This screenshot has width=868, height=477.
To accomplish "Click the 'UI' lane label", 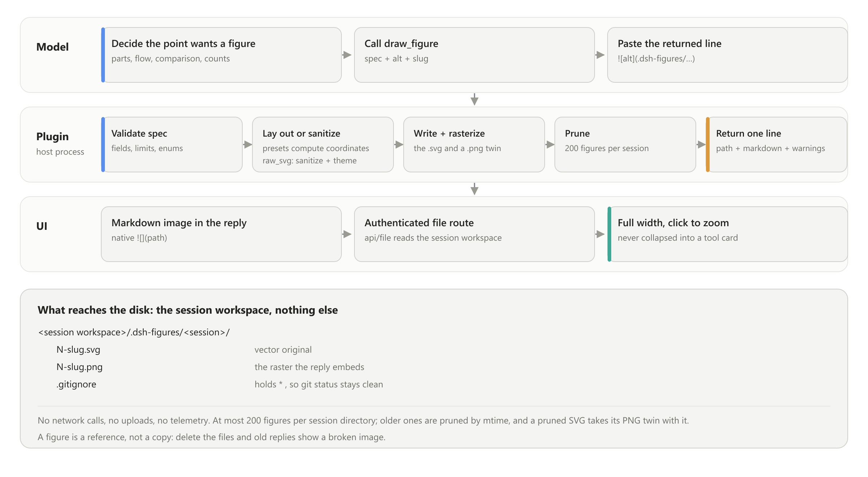I will click(x=42, y=226).
